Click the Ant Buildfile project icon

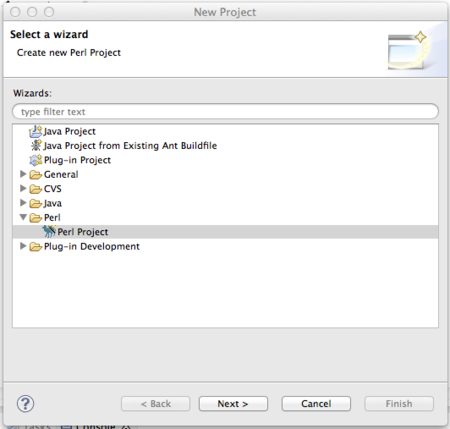(x=36, y=146)
